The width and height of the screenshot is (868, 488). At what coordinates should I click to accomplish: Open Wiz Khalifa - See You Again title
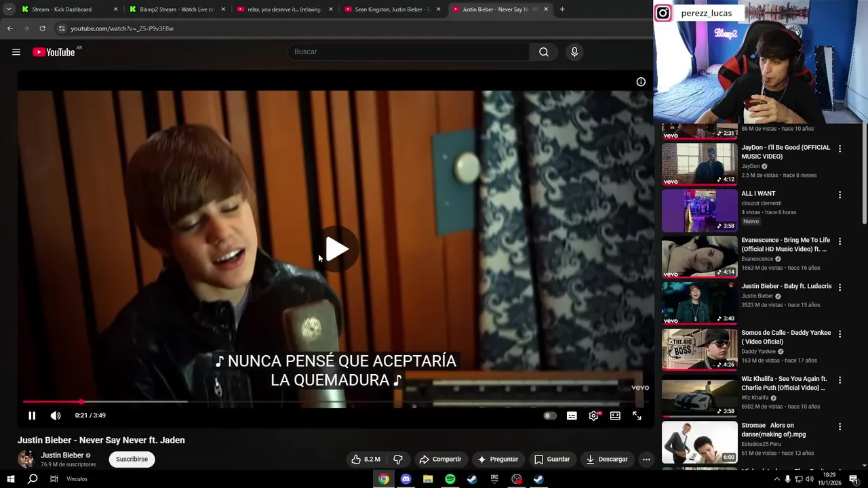(784, 384)
